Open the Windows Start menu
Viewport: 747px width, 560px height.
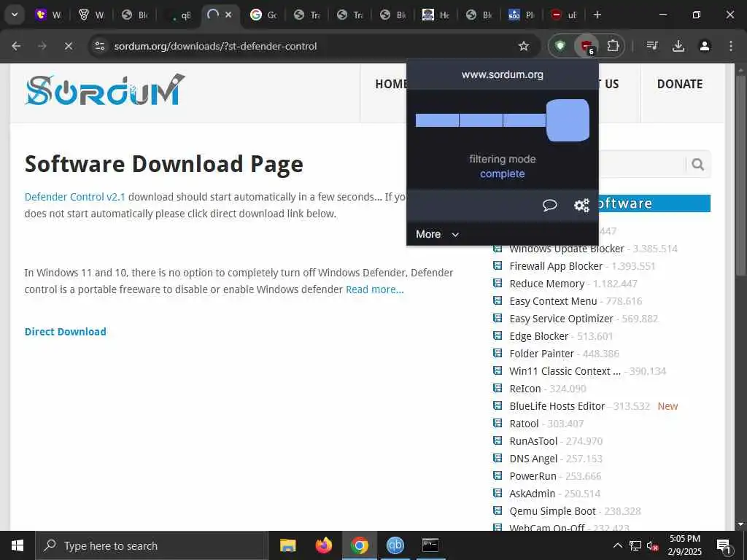click(x=18, y=545)
